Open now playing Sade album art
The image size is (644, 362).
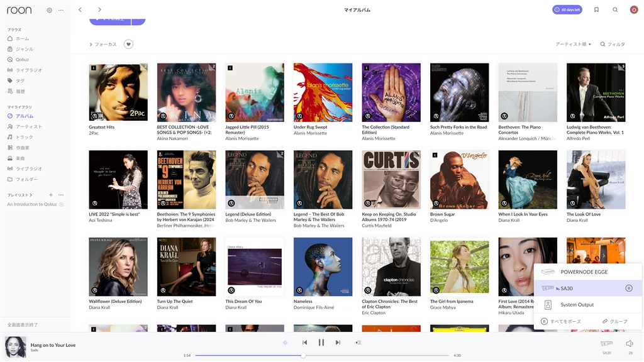click(x=16, y=347)
